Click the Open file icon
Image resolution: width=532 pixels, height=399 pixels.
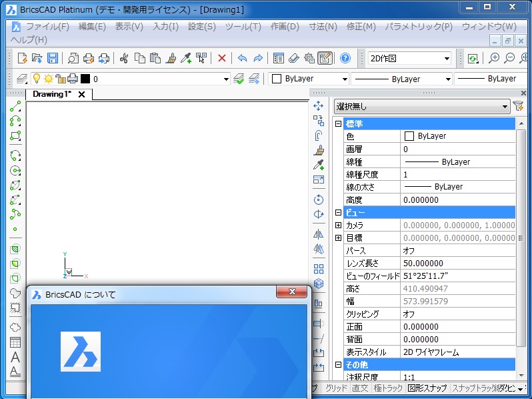pyautogui.click(x=37, y=58)
